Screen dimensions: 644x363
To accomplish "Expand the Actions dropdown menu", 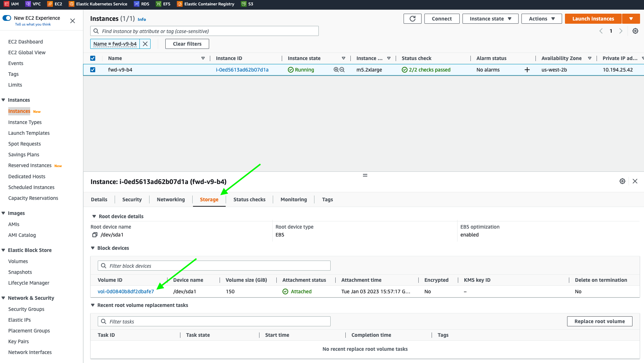I will point(541,19).
